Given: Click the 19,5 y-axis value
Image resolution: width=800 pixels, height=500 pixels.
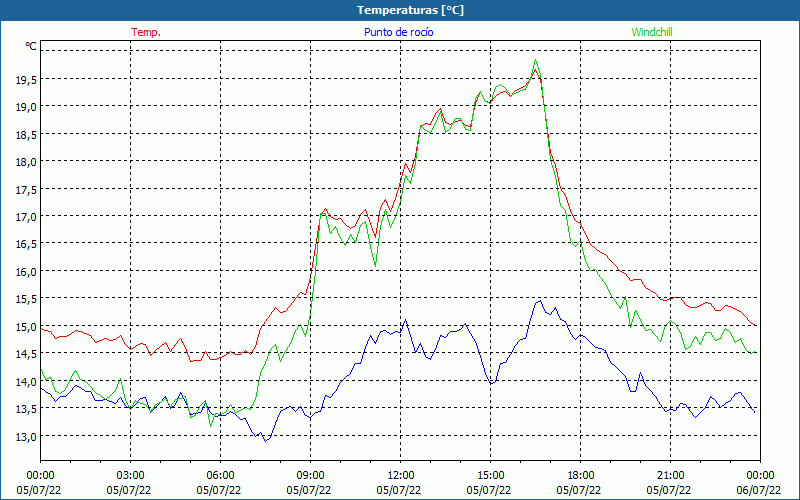Looking at the screenshot, I should pos(26,80).
